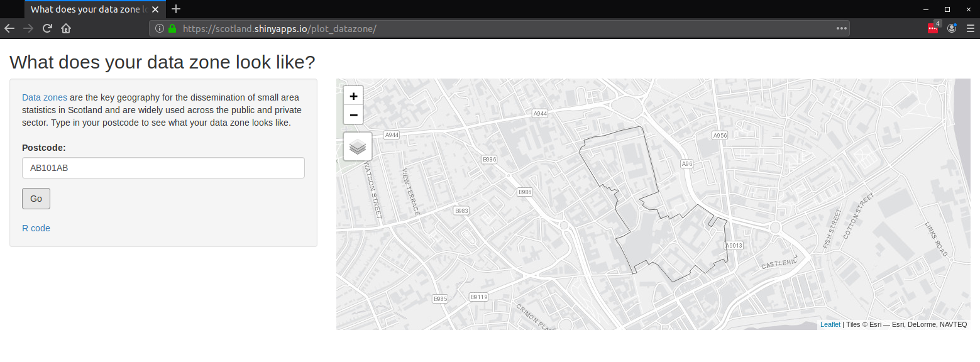Viewport: 980px width, 362px height.
Task: Open the adblocker extension icon
Action: pos(932,28)
